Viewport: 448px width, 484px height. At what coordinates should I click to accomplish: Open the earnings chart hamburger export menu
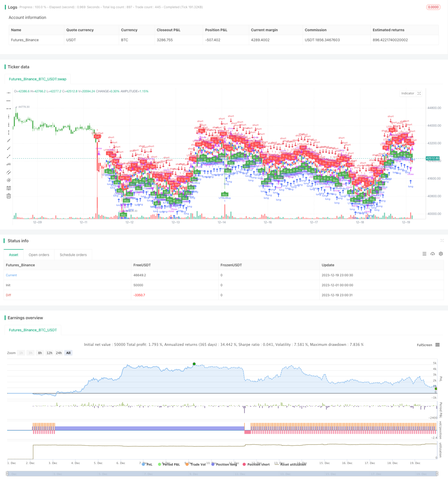pyautogui.click(x=437, y=345)
